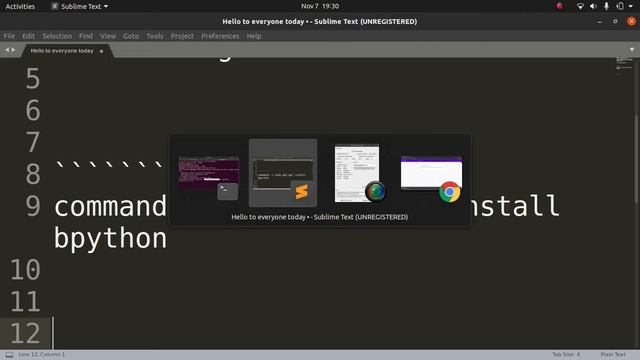Click the word 'bpython' in the editor
The height and width of the screenshot is (360, 640).
110,239
